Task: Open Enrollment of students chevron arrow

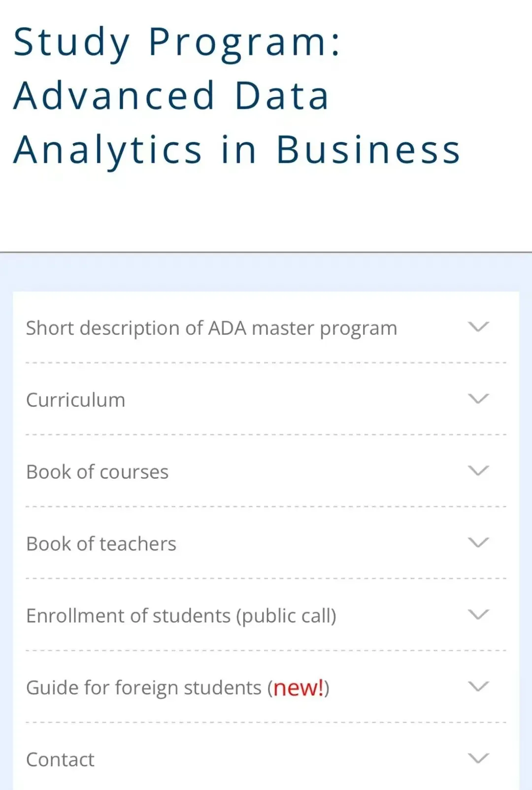Action: click(x=478, y=615)
